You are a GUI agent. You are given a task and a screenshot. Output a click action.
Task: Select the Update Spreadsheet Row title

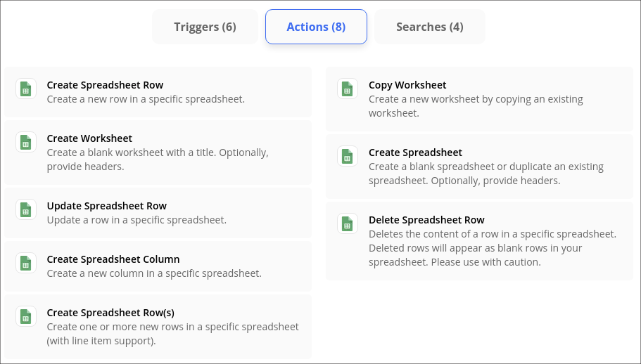tap(106, 206)
